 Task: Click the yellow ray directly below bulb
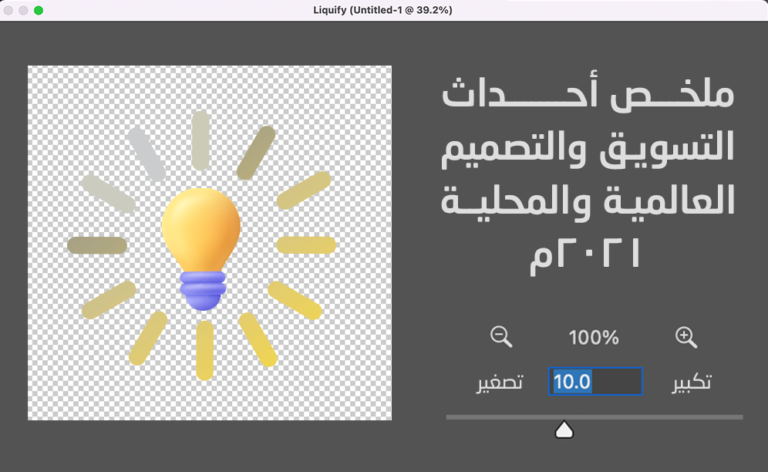(204, 350)
